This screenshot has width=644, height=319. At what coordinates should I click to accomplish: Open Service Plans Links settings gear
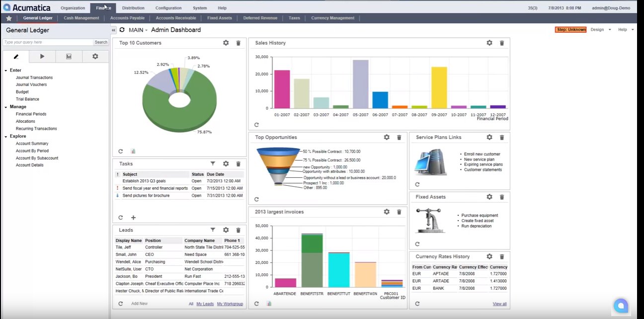[489, 137]
